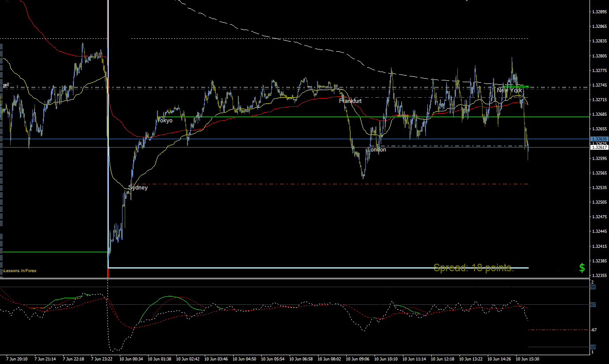This screenshot has height=364, width=609.
Task: Click the 1.32835 price axis label
Action: pyautogui.click(x=600, y=41)
